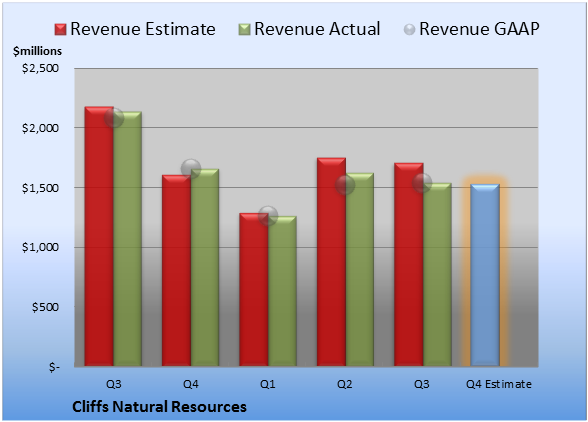This screenshot has width=588, height=422.
Task: Click the 'Q4 Estimate' x-axis label
Action: coord(499,384)
